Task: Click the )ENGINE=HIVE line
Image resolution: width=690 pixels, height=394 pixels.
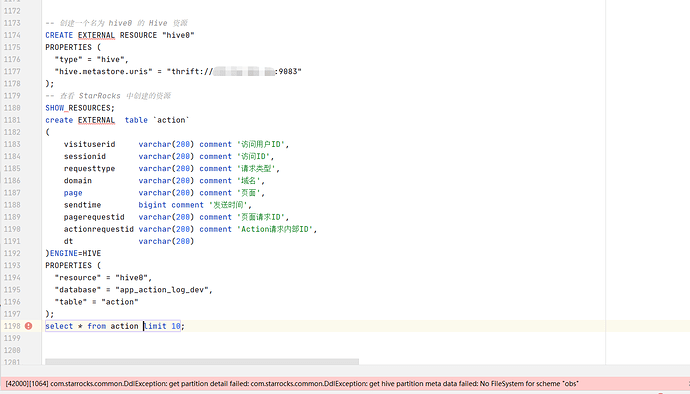Action: pos(73,254)
